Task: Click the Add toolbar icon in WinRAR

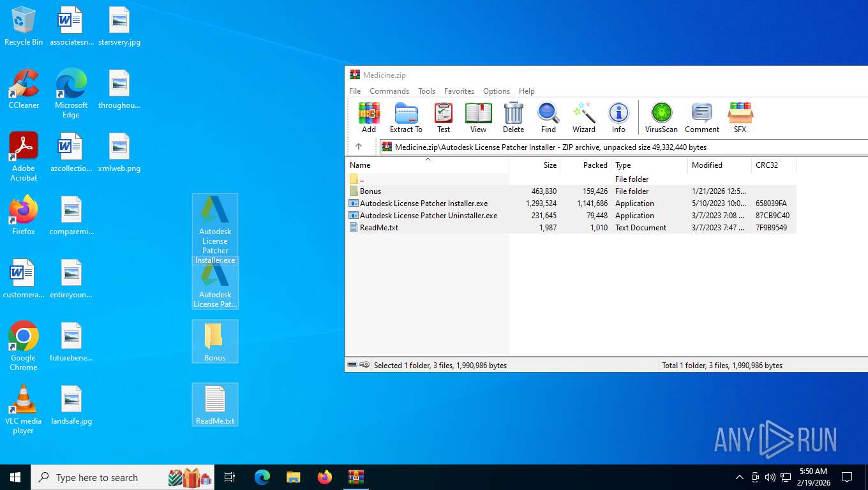Action: pyautogui.click(x=369, y=118)
